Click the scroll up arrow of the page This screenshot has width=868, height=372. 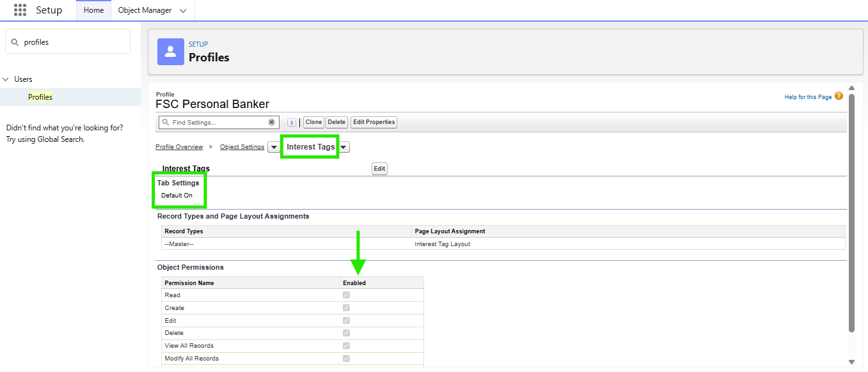pyautogui.click(x=851, y=88)
